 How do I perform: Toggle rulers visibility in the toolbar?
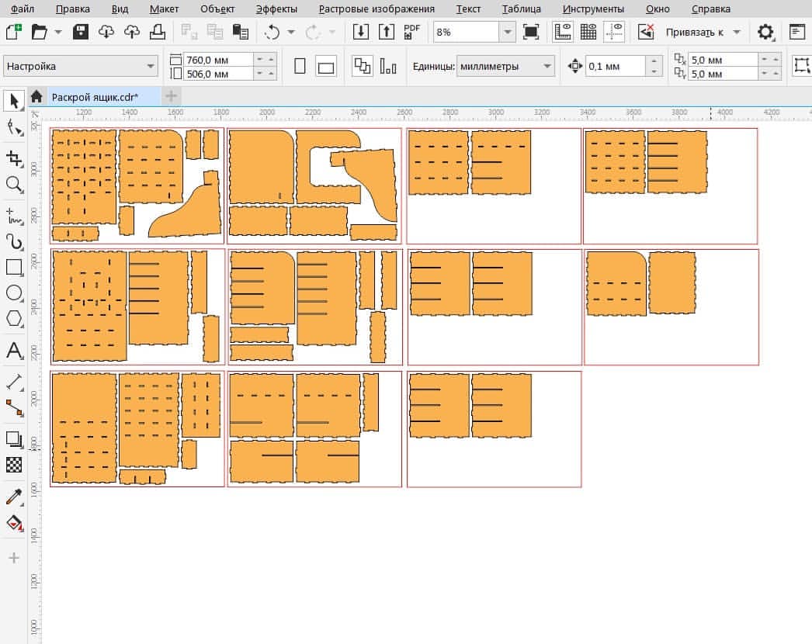click(x=562, y=31)
